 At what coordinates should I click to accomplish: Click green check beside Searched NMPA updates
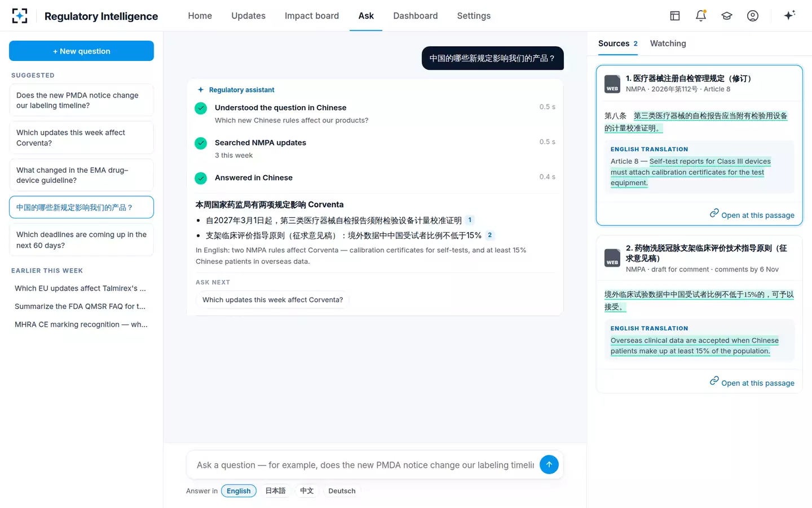[201, 143]
